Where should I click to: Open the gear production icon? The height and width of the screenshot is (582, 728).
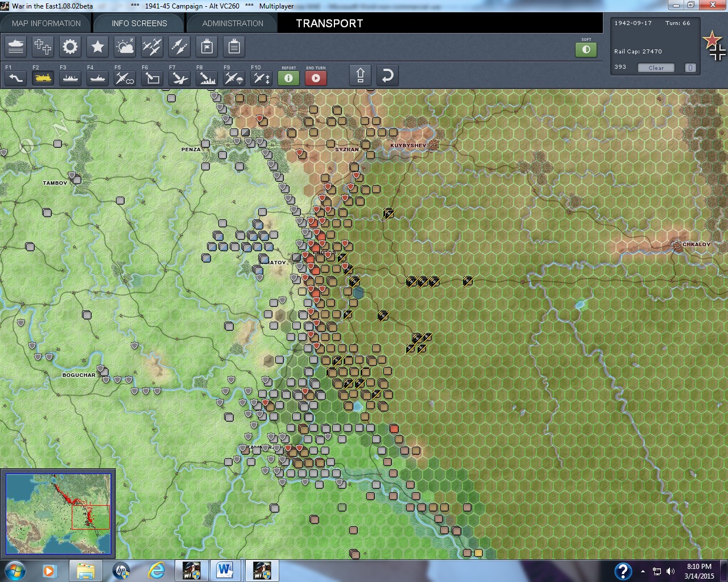(71, 47)
